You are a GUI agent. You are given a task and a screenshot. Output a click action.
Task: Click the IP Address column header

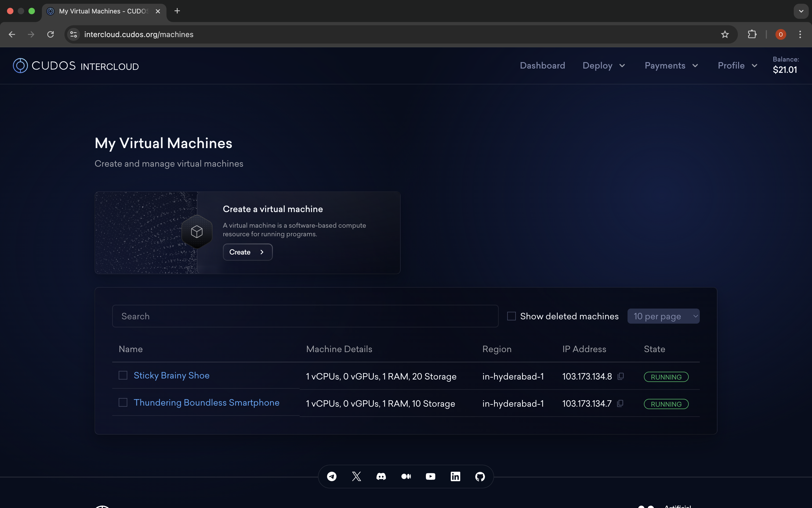584,349
